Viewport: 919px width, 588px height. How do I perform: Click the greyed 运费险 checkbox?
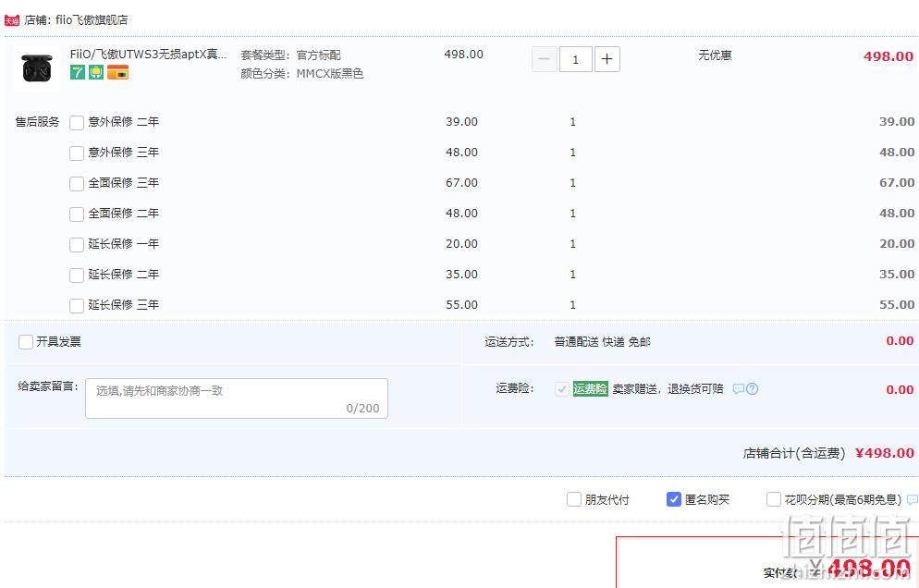[561, 388]
